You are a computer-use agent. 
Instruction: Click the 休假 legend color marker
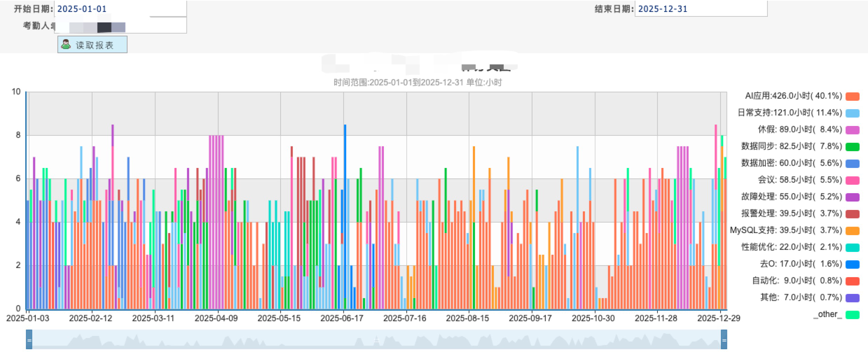[x=852, y=129]
